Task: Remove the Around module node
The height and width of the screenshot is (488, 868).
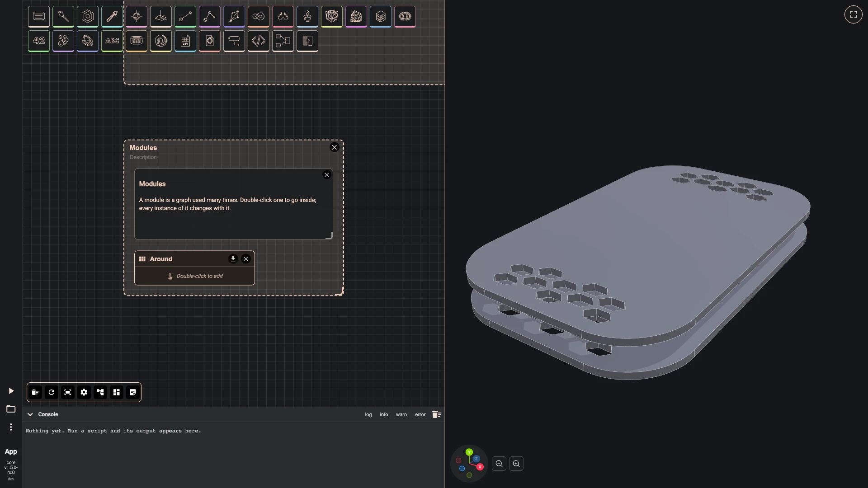Action: pos(246,259)
